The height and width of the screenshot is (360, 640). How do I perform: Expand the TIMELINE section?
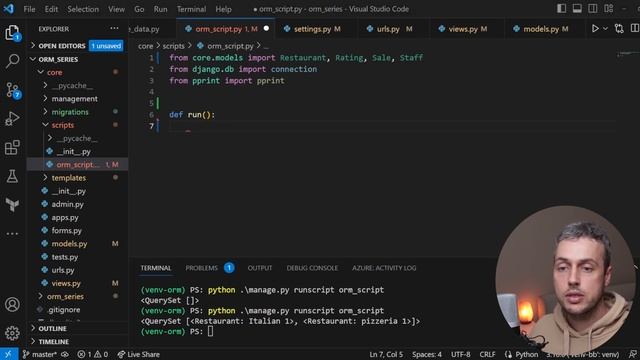click(53, 342)
